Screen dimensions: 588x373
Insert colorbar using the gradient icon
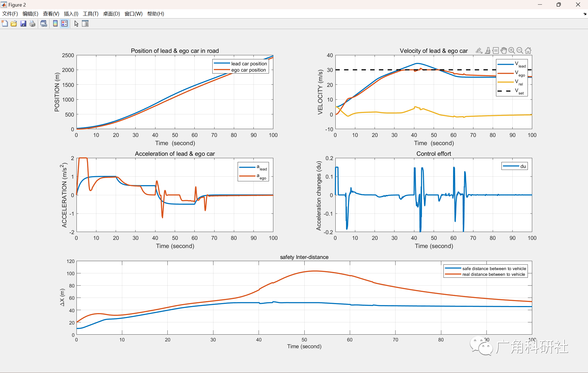pos(55,24)
